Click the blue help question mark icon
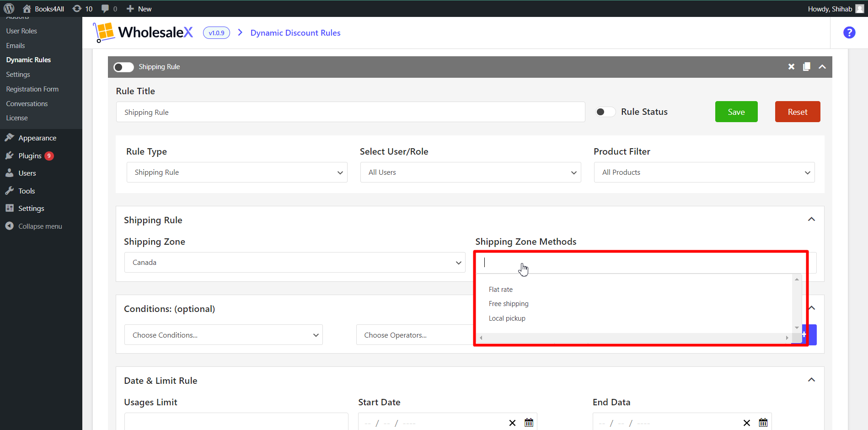 tap(849, 32)
